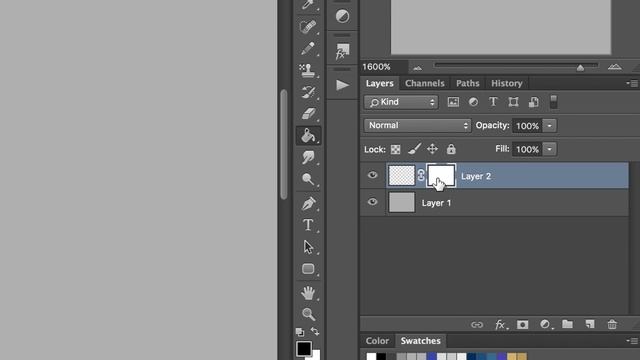The height and width of the screenshot is (360, 640).
Task: Select the History Brush tool
Action: [308, 92]
